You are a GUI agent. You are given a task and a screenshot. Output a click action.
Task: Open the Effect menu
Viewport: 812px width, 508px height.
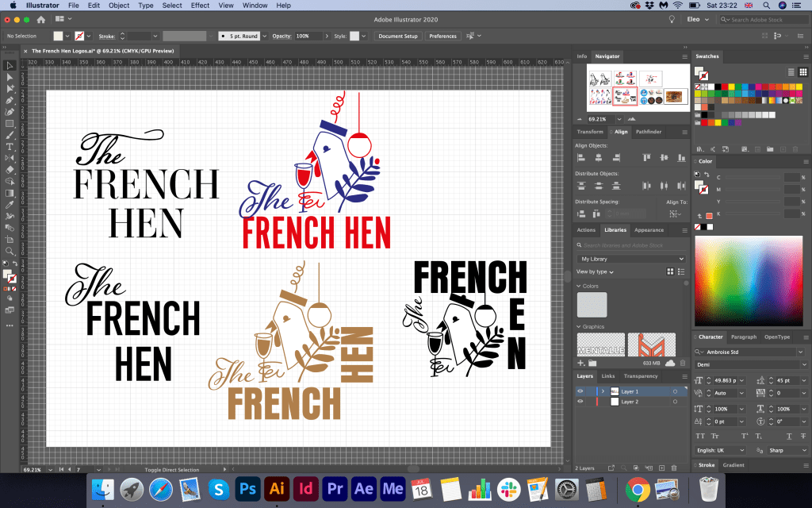pyautogui.click(x=200, y=6)
